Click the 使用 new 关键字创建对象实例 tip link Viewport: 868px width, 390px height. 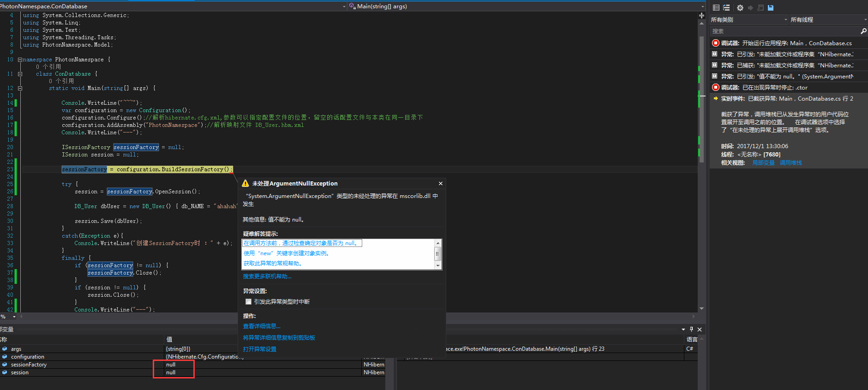click(x=286, y=253)
